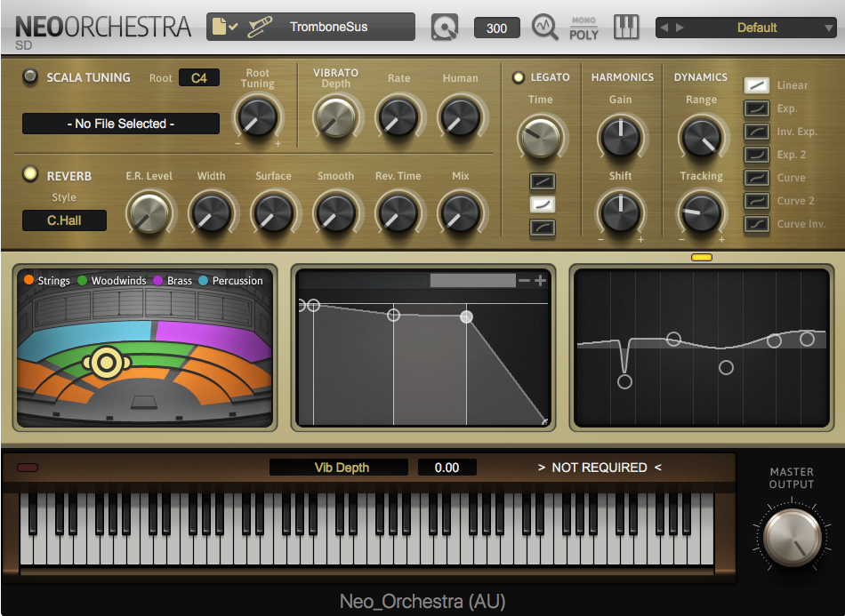Toggle the red LED left of Vib Depth

tap(28, 468)
